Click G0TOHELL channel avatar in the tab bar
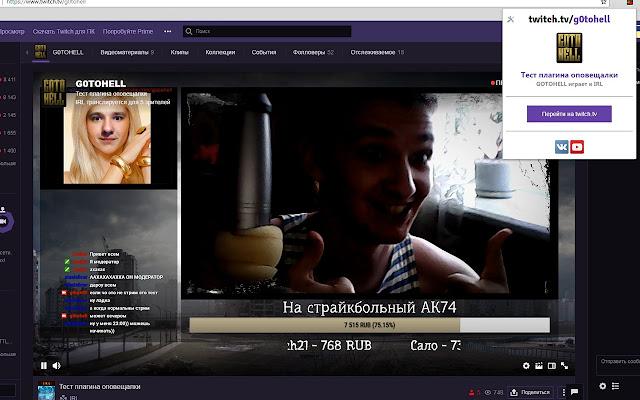The width and height of the screenshot is (640, 400). point(40,52)
